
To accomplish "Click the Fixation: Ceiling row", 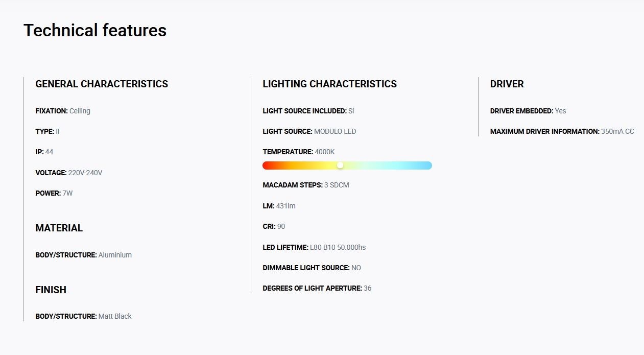I will [63, 111].
